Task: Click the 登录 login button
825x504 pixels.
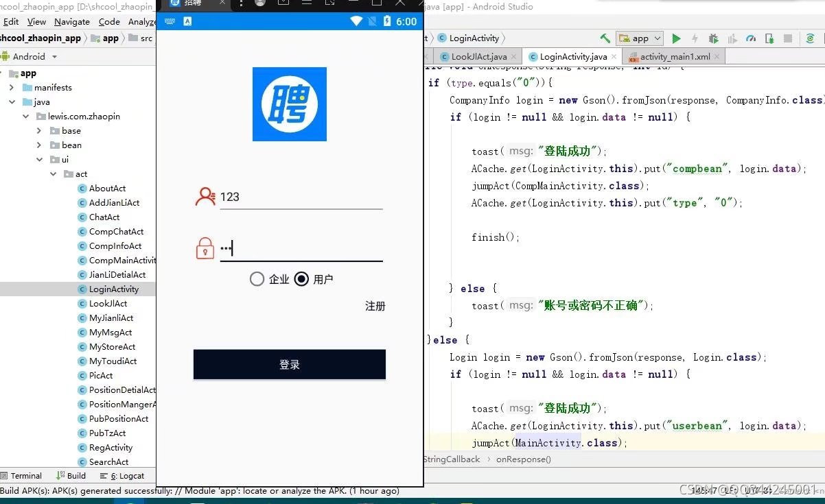Action: (290, 364)
